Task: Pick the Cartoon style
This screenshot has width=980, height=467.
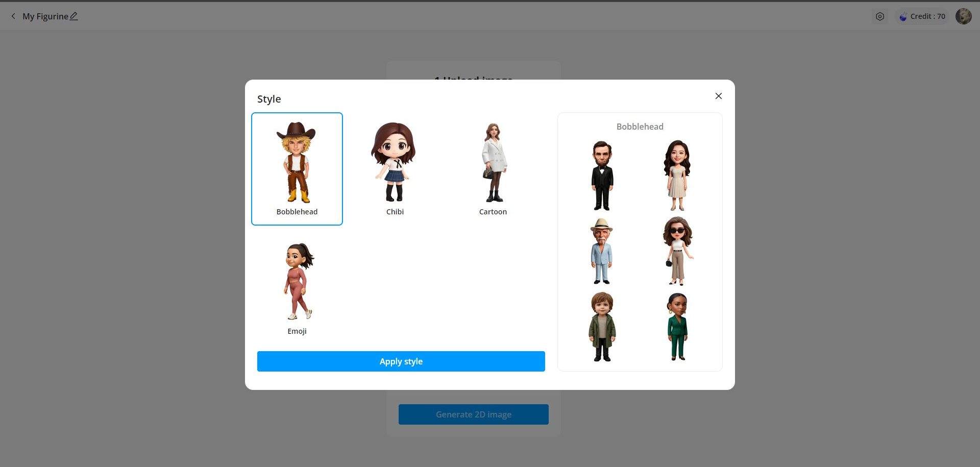Action: pyautogui.click(x=493, y=168)
